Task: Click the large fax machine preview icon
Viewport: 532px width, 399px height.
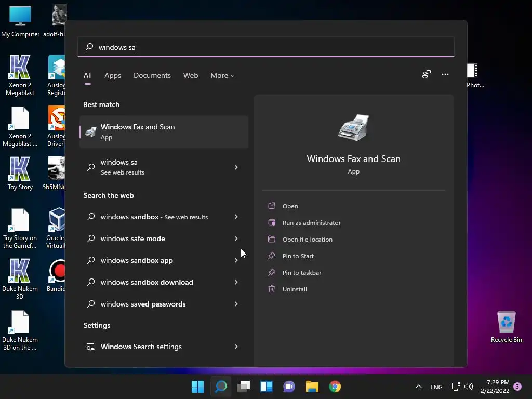Action: tap(353, 128)
